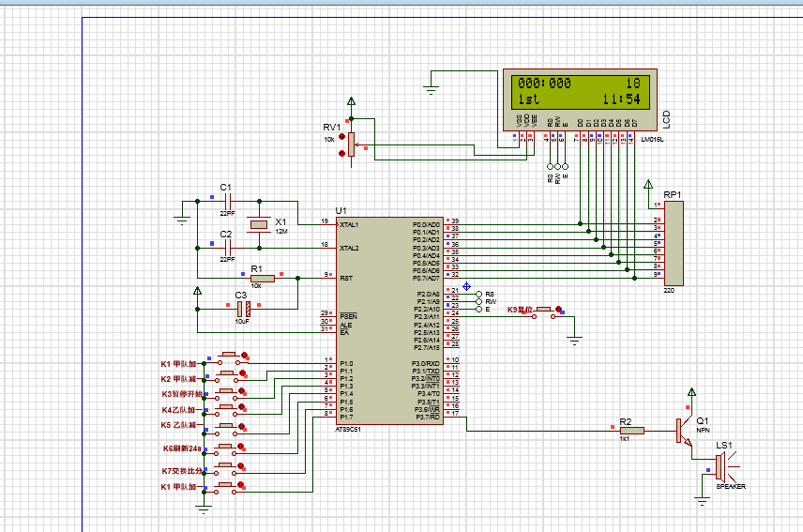
Task: Select the power terminal above Q1
Action: (692, 392)
